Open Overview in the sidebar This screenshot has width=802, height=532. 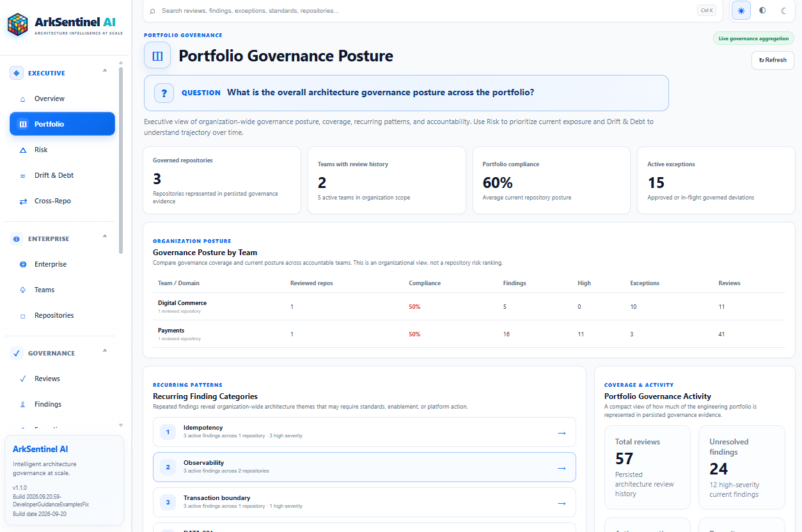(x=62, y=98)
